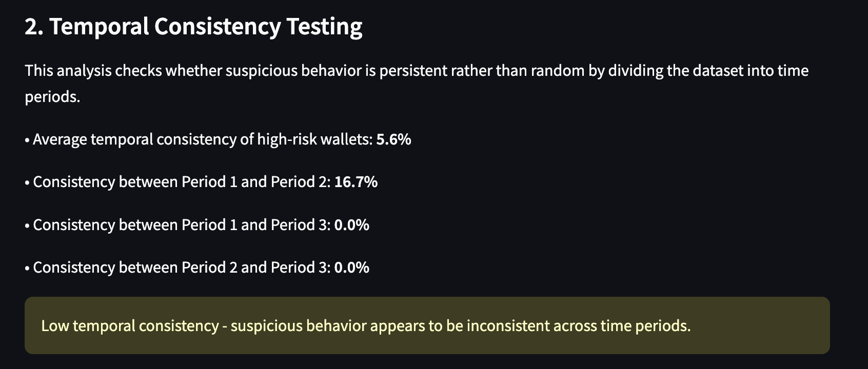The image size is (868, 369).
Task: Click the word 'periods.' ending the description
Action: [x=52, y=97]
